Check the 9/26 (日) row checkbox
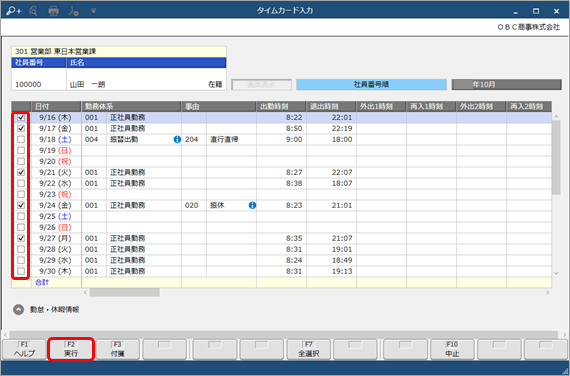570x376 pixels. [21, 227]
